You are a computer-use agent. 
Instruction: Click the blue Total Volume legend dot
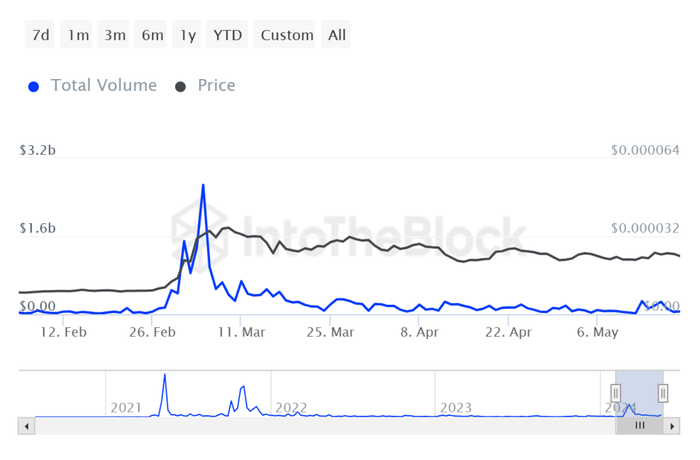33,87
